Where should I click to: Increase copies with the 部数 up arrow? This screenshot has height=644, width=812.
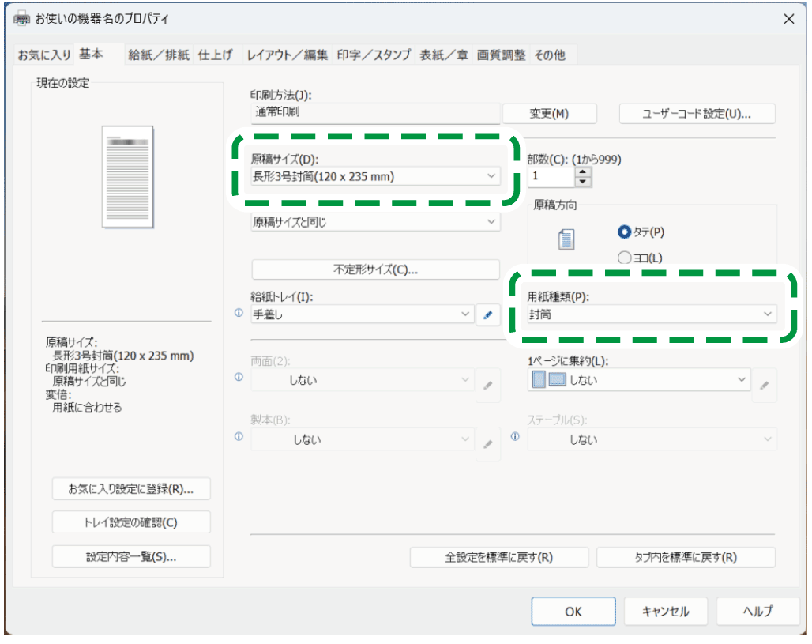583,171
